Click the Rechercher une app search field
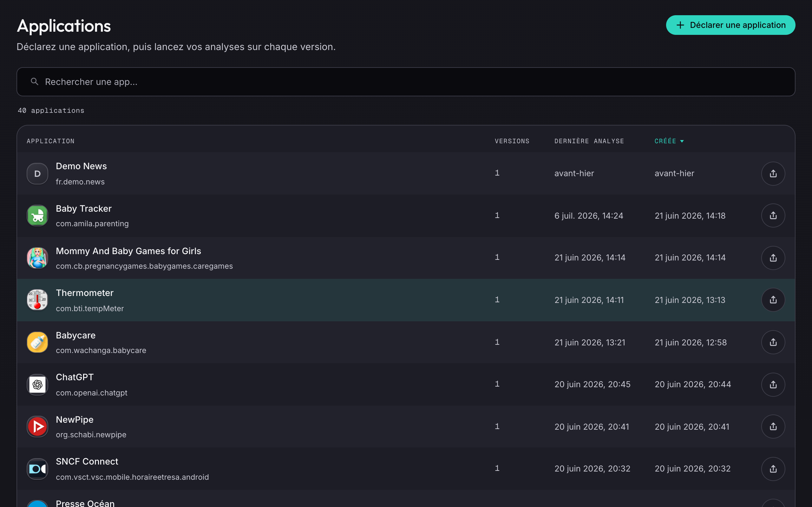Screen dimensions: 812x507 click(x=406, y=82)
